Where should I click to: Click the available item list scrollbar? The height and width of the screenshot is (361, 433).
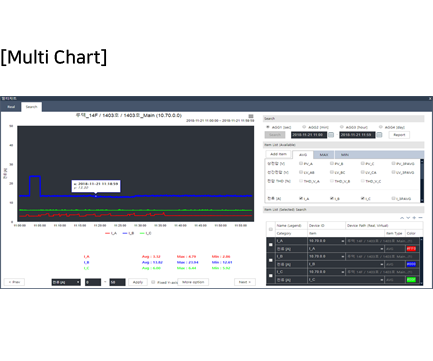[x=422, y=181]
